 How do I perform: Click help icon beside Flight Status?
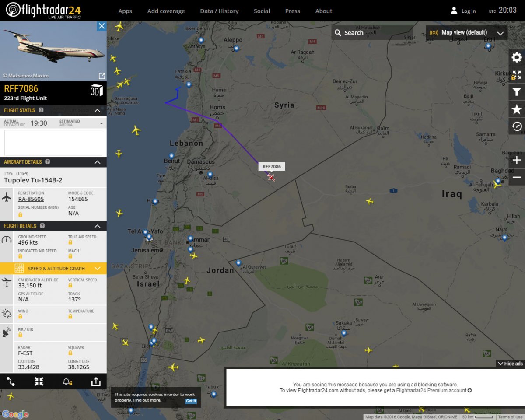point(41,110)
